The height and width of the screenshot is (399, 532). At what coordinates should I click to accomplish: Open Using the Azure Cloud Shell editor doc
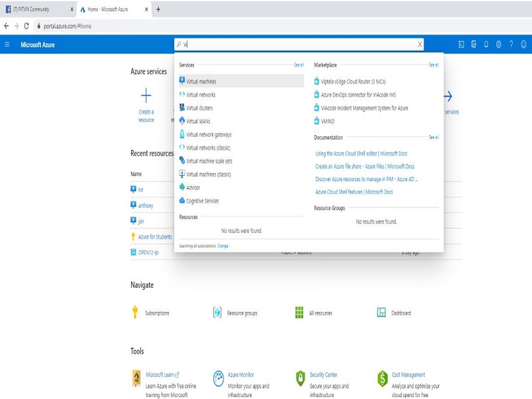(x=361, y=154)
